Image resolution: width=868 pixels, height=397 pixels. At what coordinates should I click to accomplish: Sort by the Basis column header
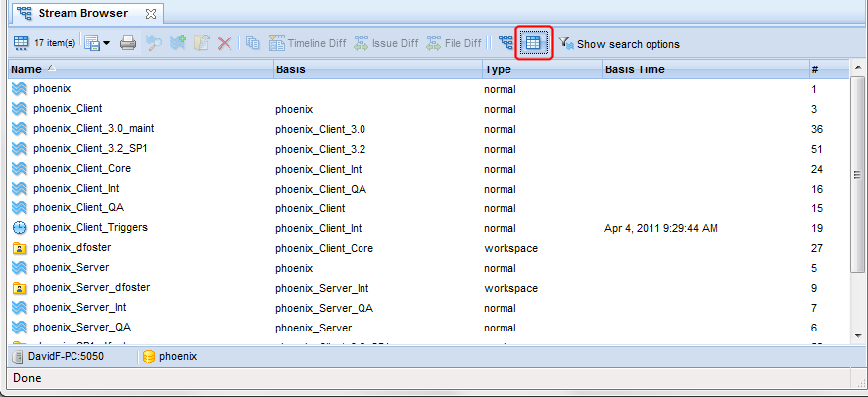click(x=377, y=69)
